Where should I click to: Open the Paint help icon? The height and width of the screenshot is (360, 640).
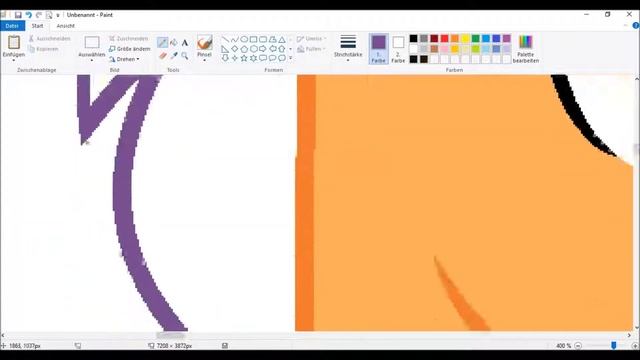tap(636, 25)
